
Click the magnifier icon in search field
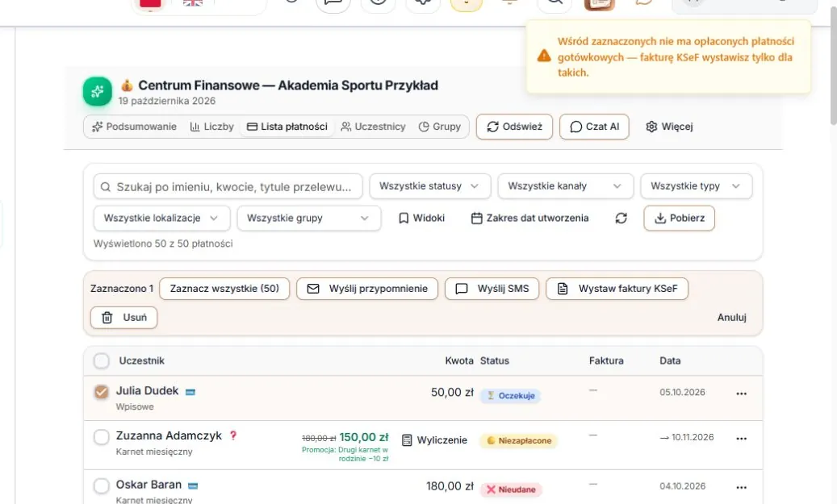[x=106, y=186]
